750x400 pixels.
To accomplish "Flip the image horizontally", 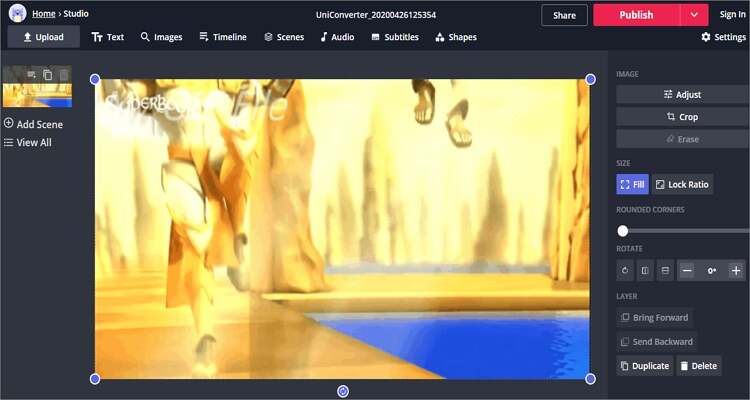I will [645, 271].
